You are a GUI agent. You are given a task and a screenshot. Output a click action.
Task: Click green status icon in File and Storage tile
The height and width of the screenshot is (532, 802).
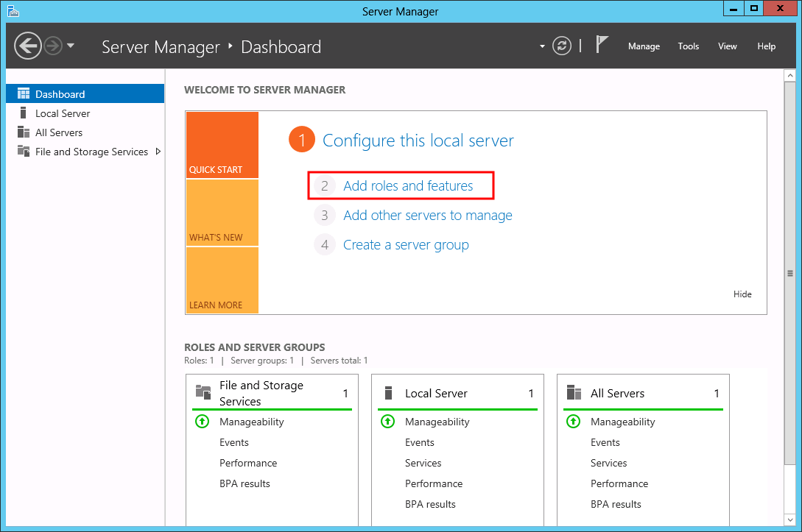tap(202, 421)
